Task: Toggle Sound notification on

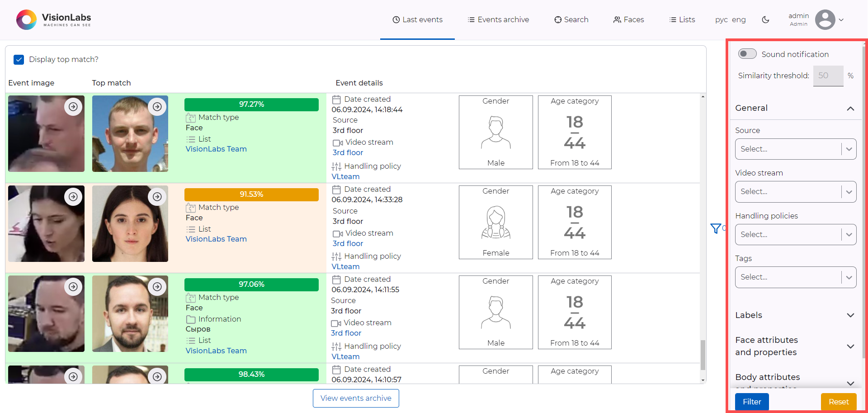Action: 747,53
